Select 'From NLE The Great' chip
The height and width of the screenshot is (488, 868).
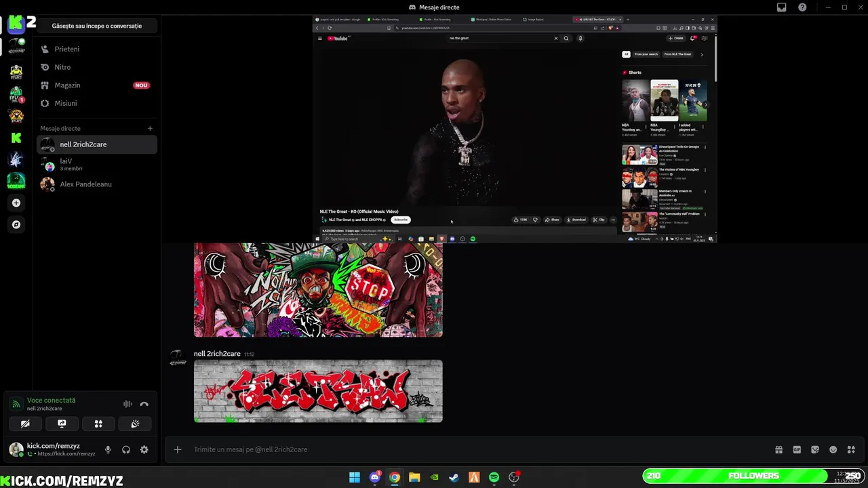pyautogui.click(x=677, y=54)
